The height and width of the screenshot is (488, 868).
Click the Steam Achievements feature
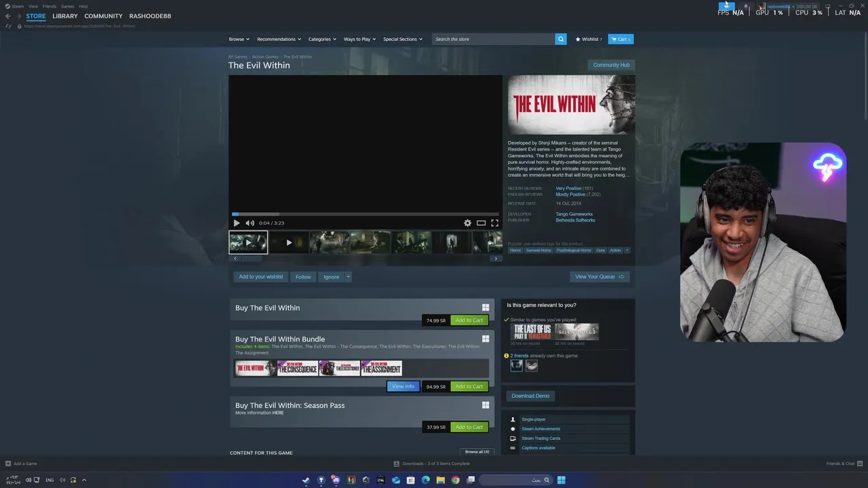click(540, 429)
